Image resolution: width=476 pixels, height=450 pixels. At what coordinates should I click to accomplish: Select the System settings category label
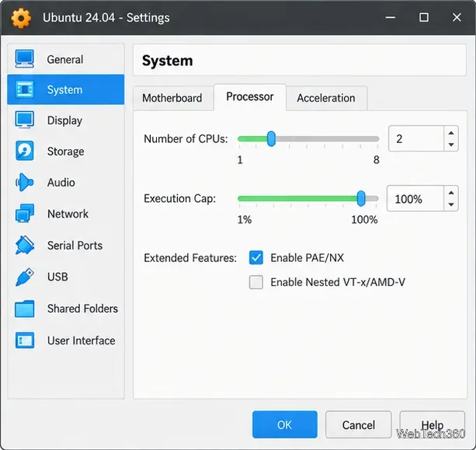64,89
